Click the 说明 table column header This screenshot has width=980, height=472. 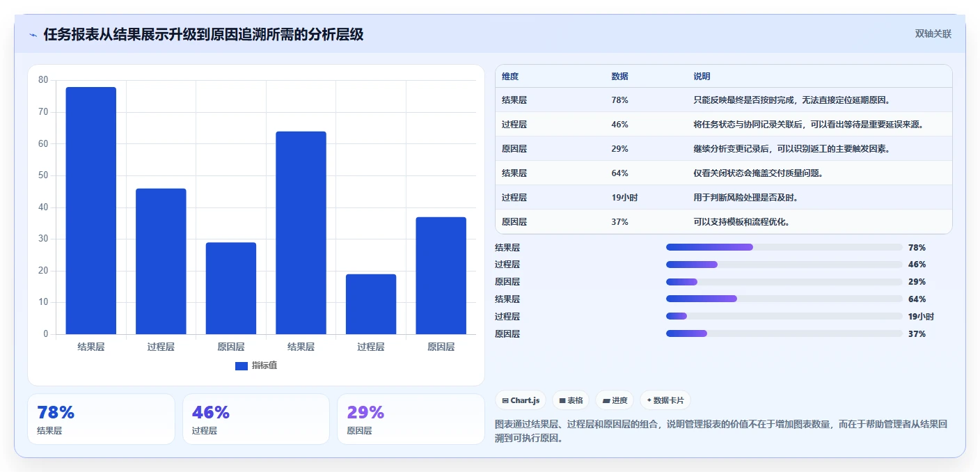tap(702, 77)
